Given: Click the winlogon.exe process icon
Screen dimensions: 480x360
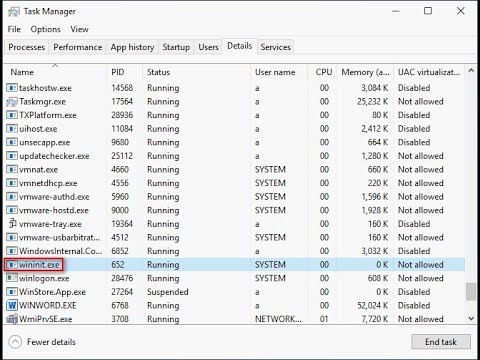Looking at the screenshot, I should point(12,278).
